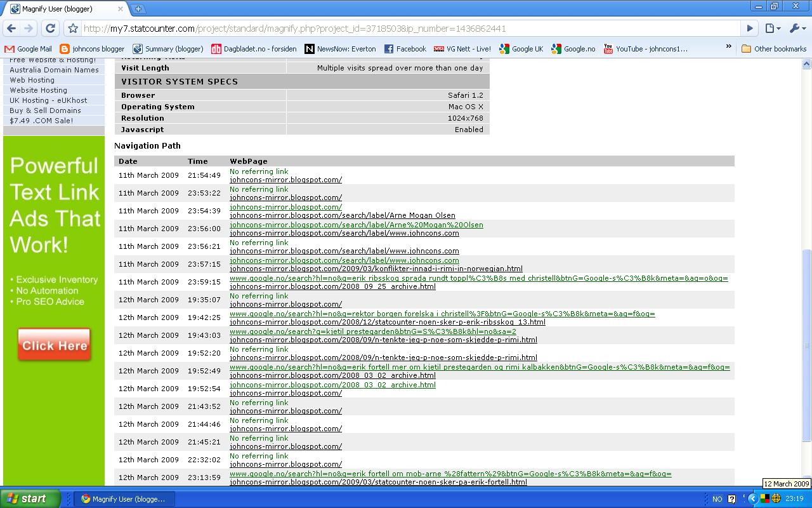This screenshot has width=812, height=508.
Task: Open the 'erik fortell om mob-arne' referrer link
Action: click(x=450, y=474)
